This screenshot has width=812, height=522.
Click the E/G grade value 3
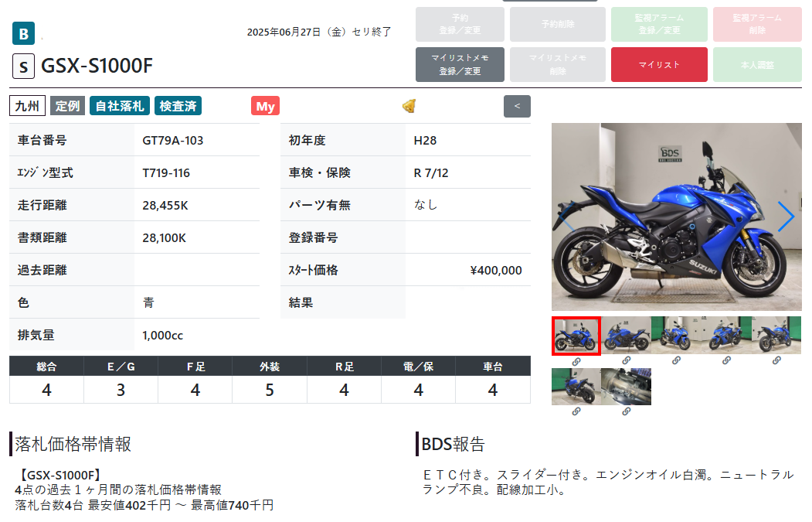click(121, 390)
